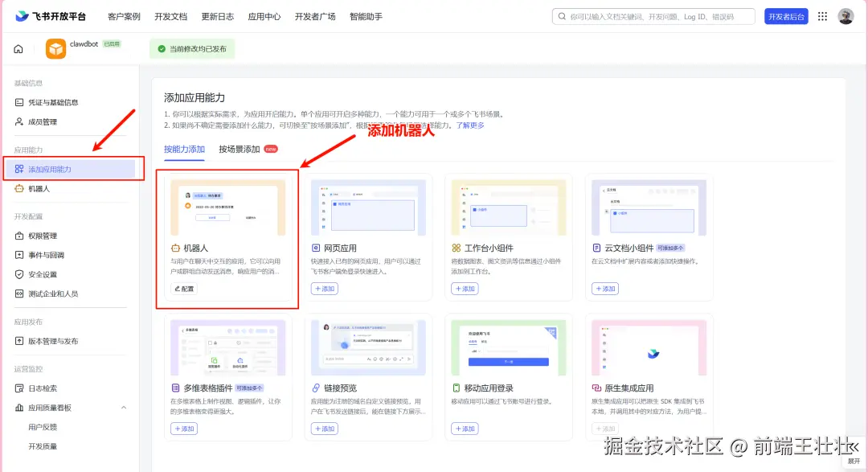
Task: Click 配置 on the 机器人 card
Action: pyautogui.click(x=184, y=289)
